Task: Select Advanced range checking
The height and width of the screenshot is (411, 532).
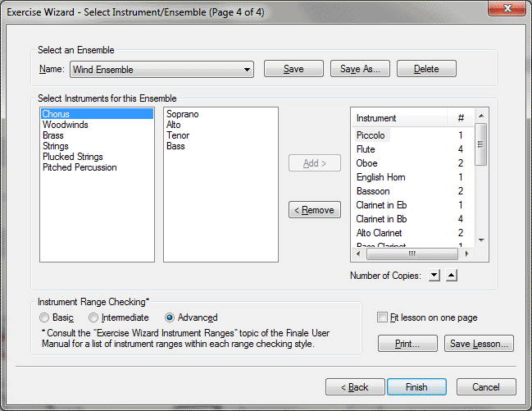Action: [191, 317]
